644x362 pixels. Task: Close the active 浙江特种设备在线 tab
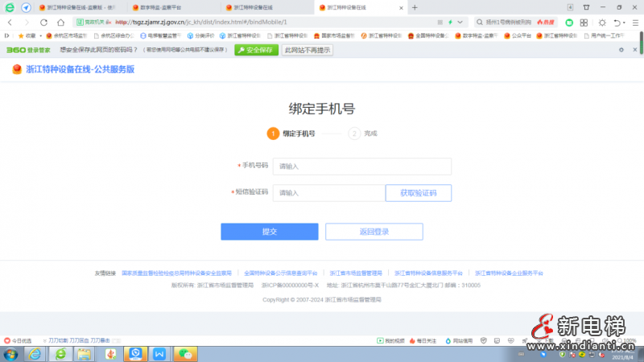(x=401, y=8)
